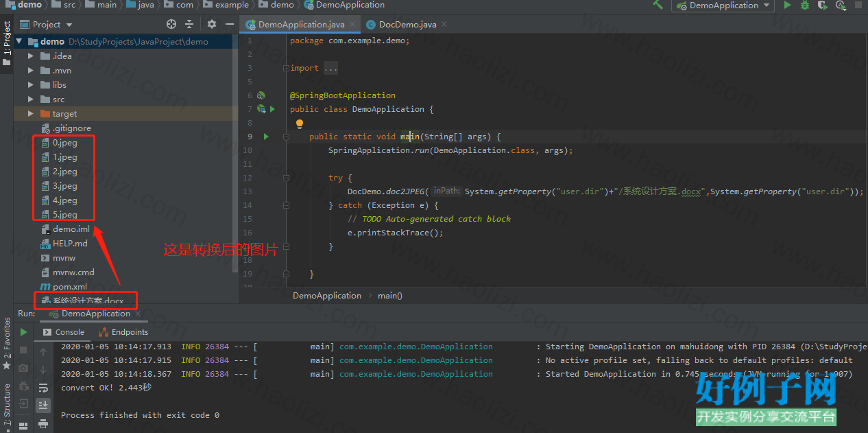
Task: Expand the src folder arrow
Action: tap(31, 100)
